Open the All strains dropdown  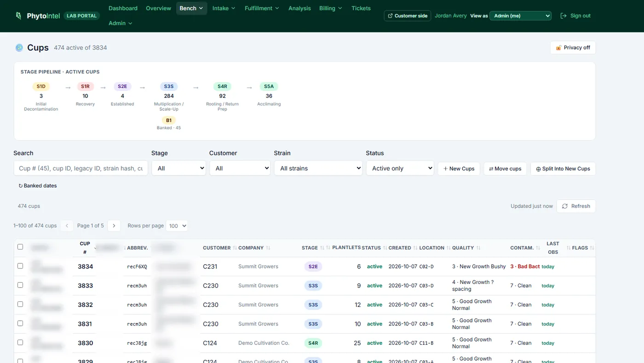pyautogui.click(x=318, y=168)
